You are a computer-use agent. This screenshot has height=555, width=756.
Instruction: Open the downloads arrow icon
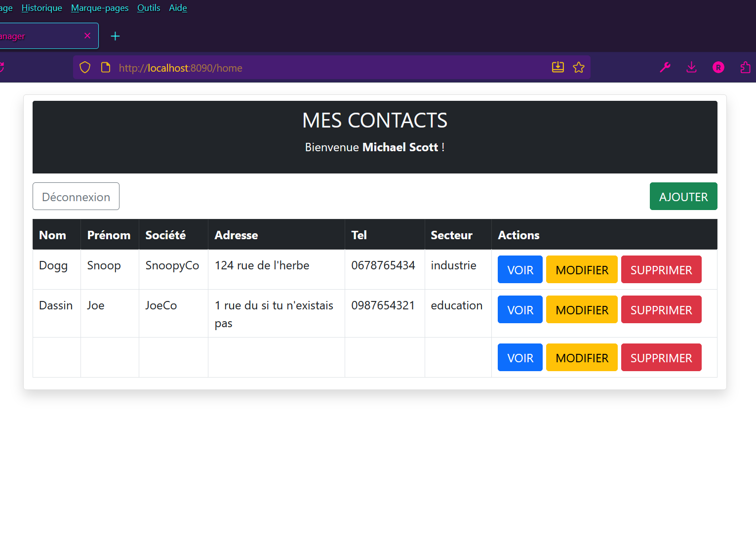[x=691, y=67]
